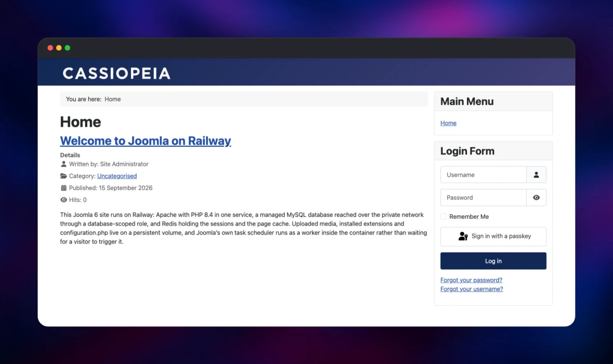The image size is (613, 364).
Task: Click the green maximize window button
Action: (x=67, y=48)
